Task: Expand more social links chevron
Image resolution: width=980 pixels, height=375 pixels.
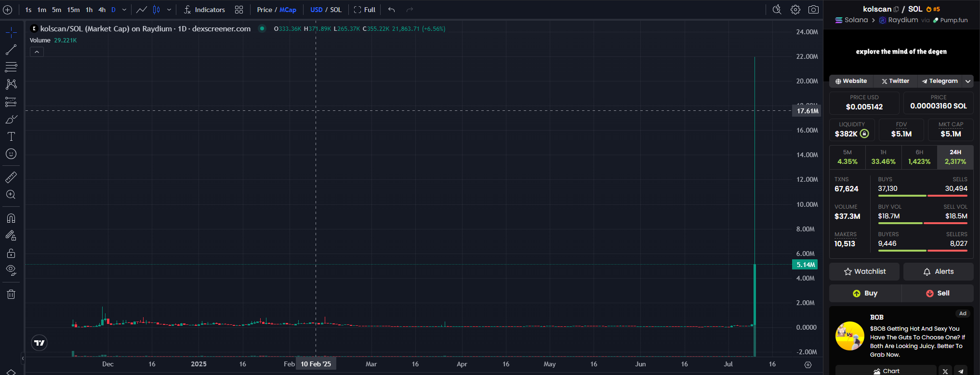Action: [x=967, y=81]
